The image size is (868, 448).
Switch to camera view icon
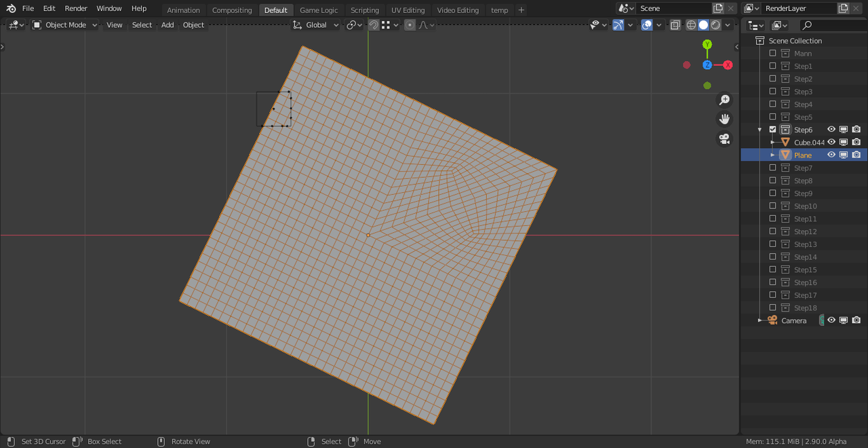[724, 139]
